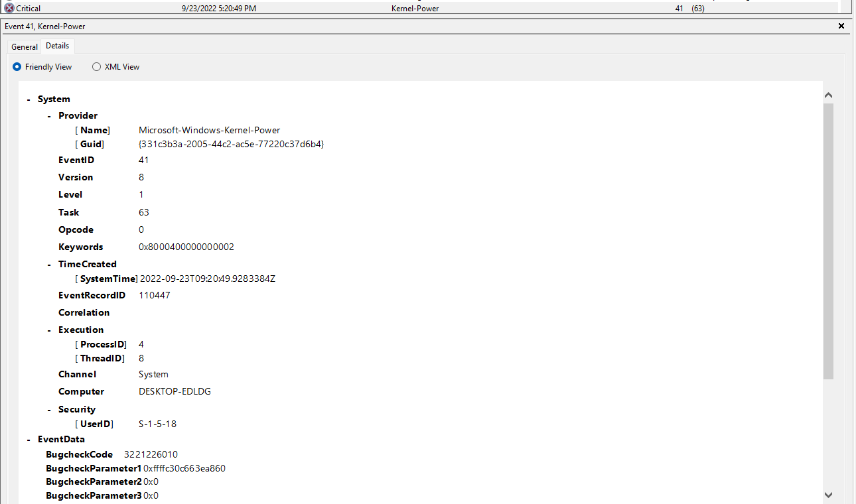
Task: Click the BugcheckCode value 3221226010
Action: 151,455
